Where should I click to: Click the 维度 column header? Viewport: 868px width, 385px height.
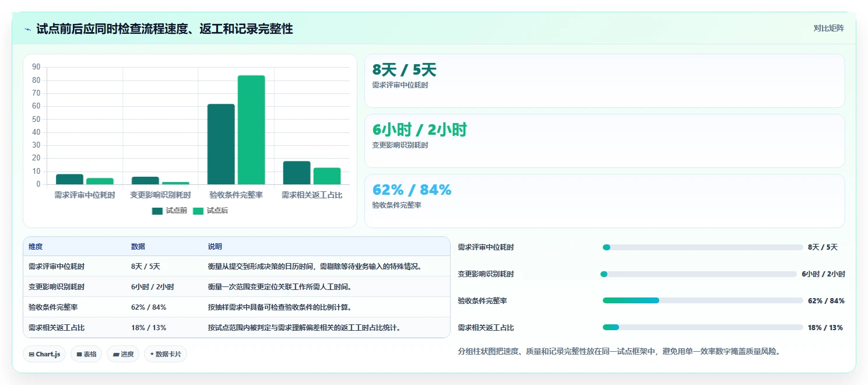pos(36,247)
